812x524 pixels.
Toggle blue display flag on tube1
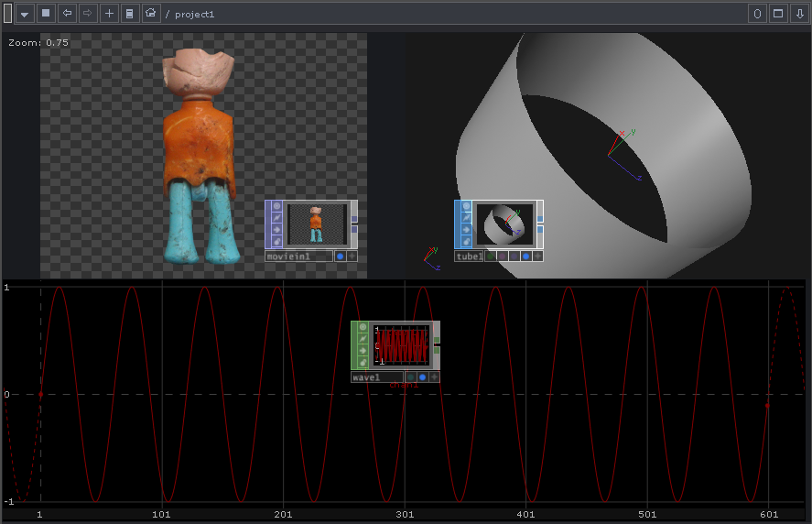(526, 256)
